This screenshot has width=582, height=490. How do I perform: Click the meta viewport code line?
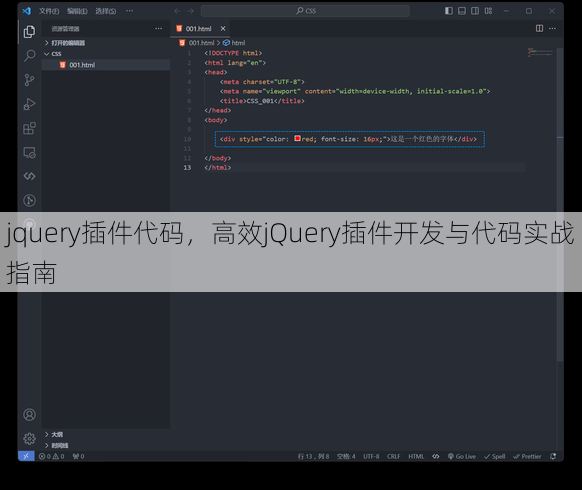coord(355,91)
